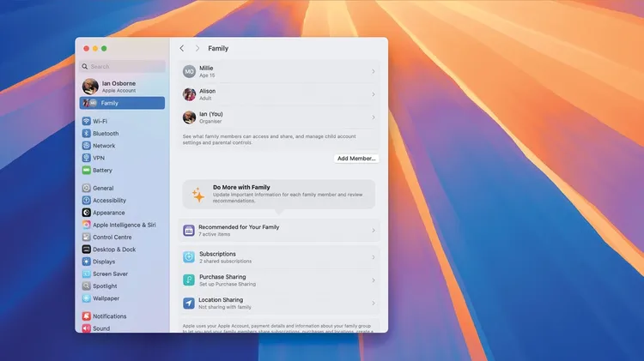Select the Accessibility icon
The height and width of the screenshot is (361, 644).
point(86,200)
